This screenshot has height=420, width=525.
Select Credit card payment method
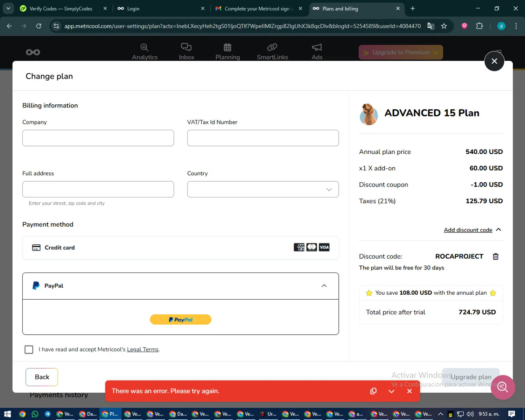[181, 248]
